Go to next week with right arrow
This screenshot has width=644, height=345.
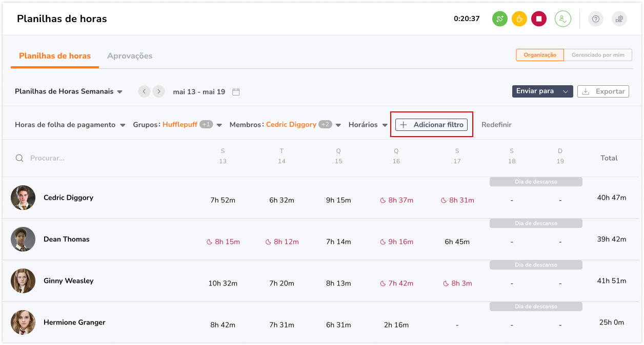click(x=159, y=91)
